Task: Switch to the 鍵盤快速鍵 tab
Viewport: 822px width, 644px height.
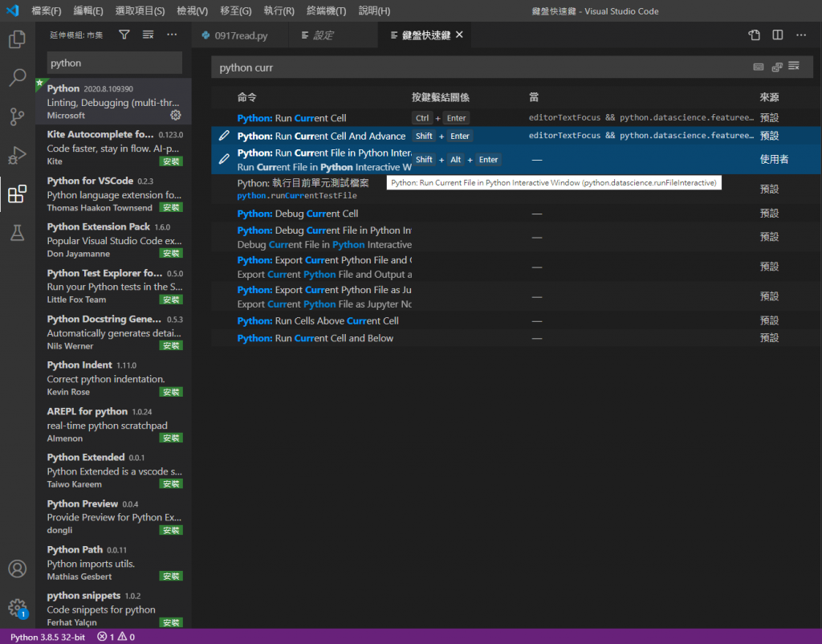Action: tap(425, 35)
